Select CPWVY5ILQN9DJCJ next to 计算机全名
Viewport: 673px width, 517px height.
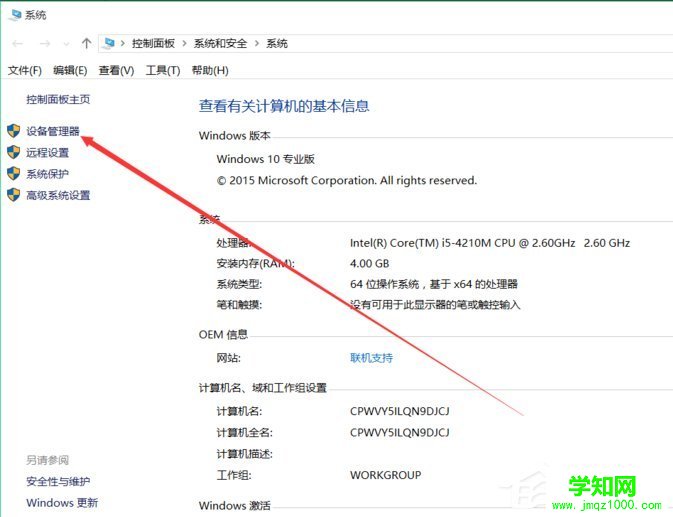click(x=400, y=432)
